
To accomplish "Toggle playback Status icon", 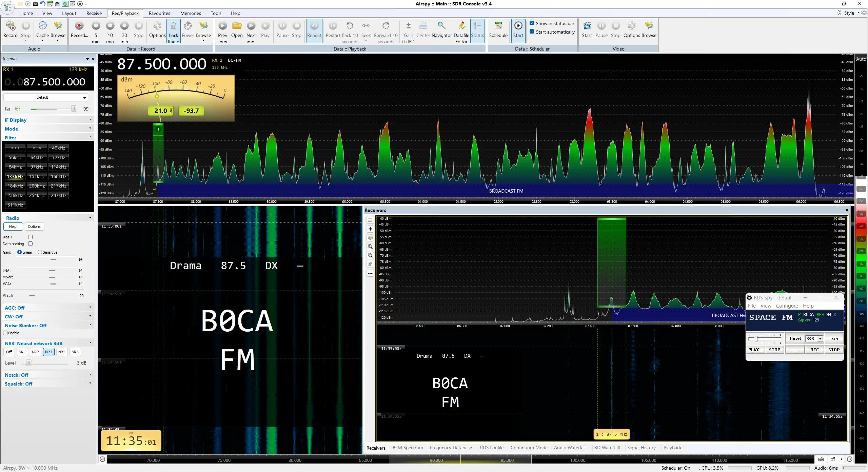I will pos(477,31).
